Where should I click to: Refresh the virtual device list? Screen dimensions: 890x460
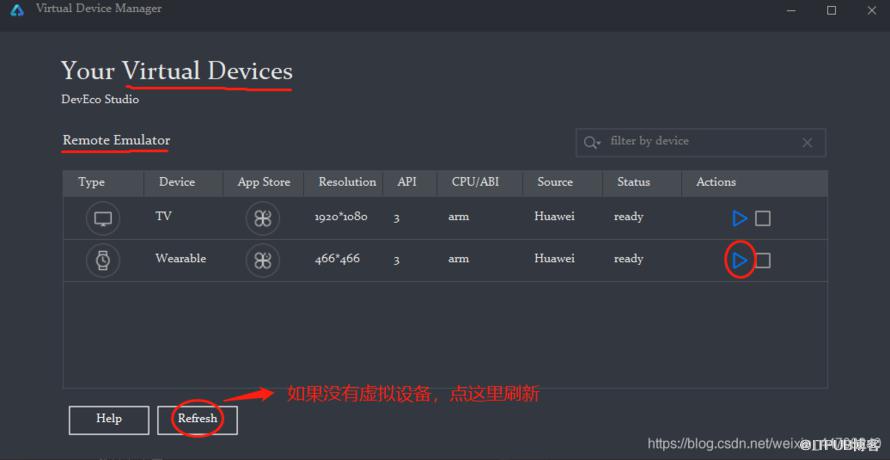[198, 420]
